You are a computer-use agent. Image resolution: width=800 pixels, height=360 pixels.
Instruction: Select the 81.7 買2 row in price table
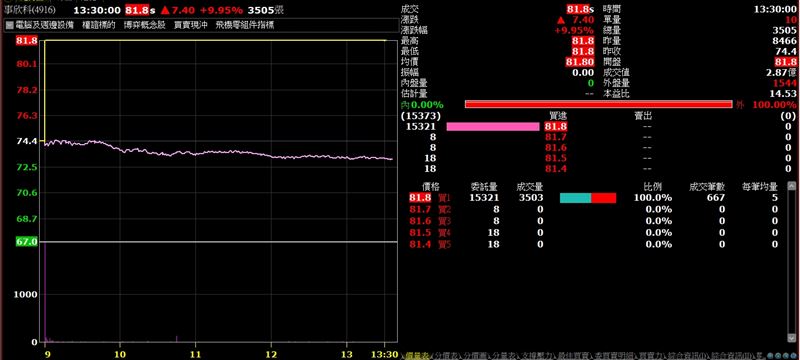[x=594, y=210]
